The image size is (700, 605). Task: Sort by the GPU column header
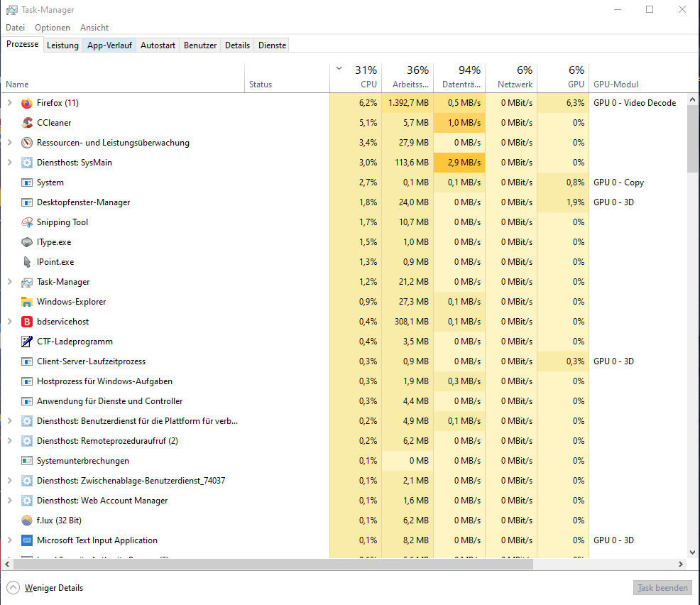(563, 77)
